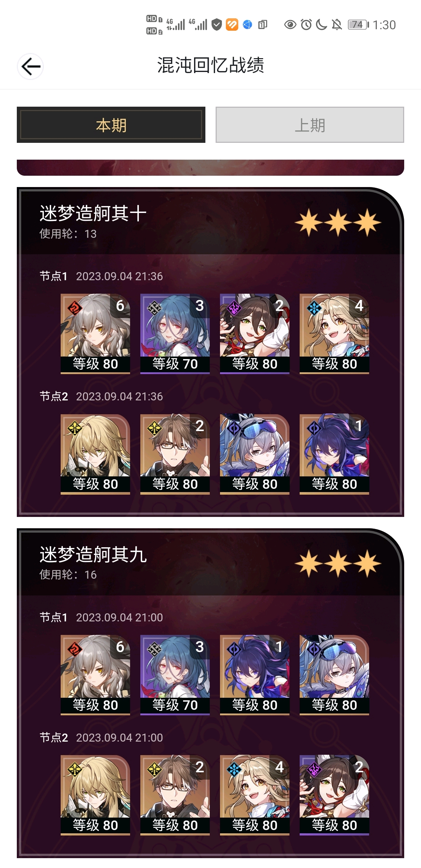Tap the back arrow icon

pos(30,66)
